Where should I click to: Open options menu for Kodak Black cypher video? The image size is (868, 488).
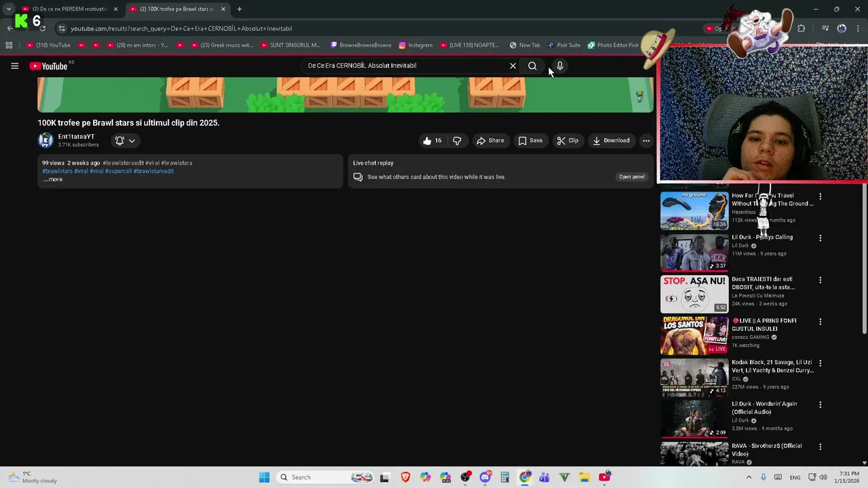[820, 363]
